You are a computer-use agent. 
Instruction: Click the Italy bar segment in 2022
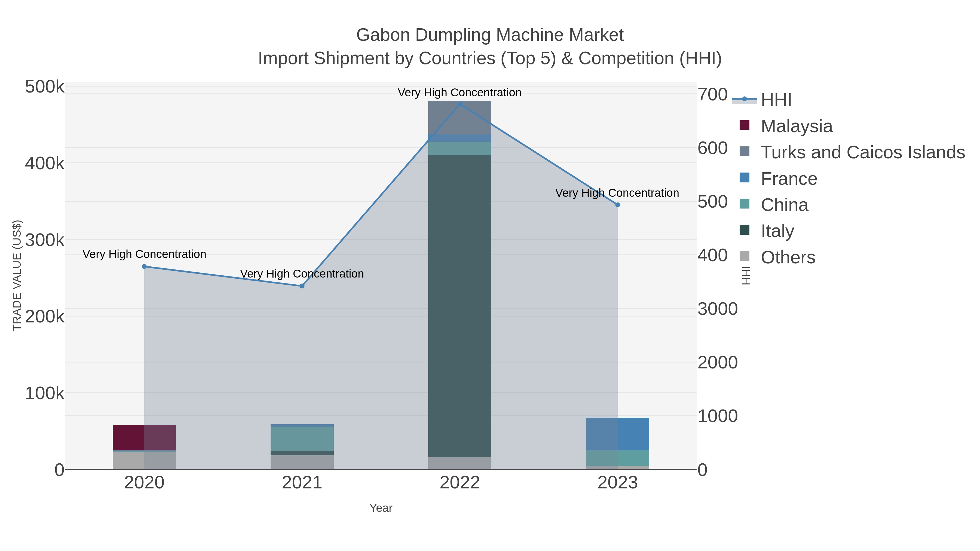click(460, 306)
